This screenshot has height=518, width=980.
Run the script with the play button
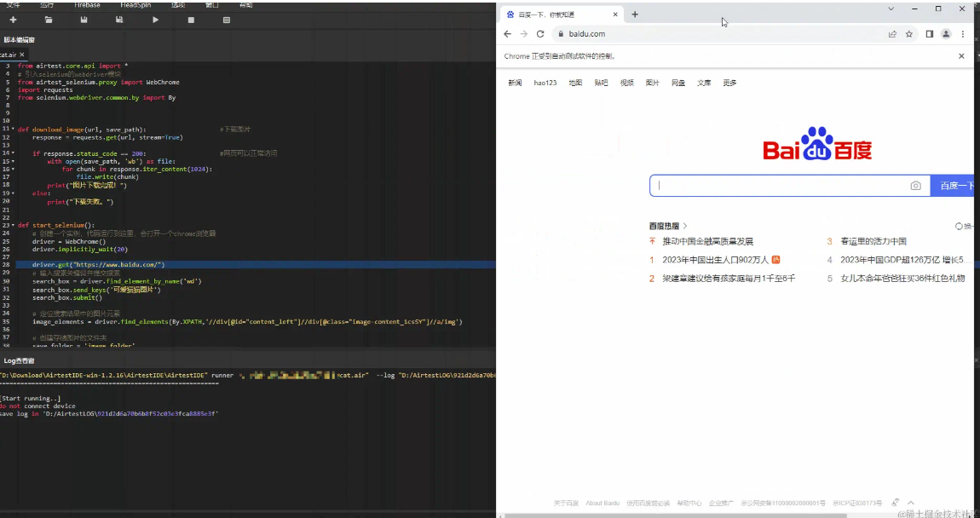click(156, 20)
